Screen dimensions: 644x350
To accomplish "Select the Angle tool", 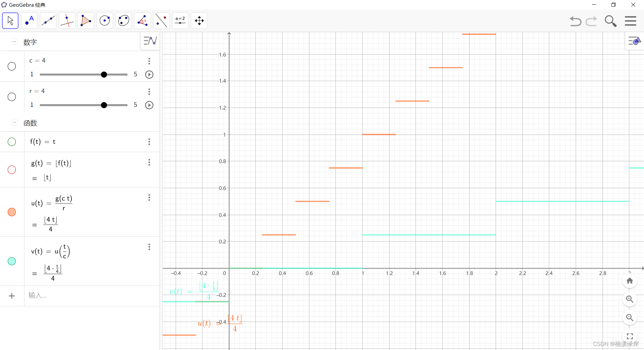I will coord(142,20).
